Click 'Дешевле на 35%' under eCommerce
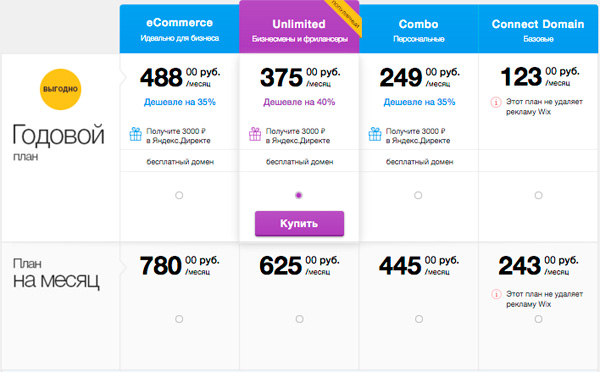600x372 pixels. click(x=180, y=102)
